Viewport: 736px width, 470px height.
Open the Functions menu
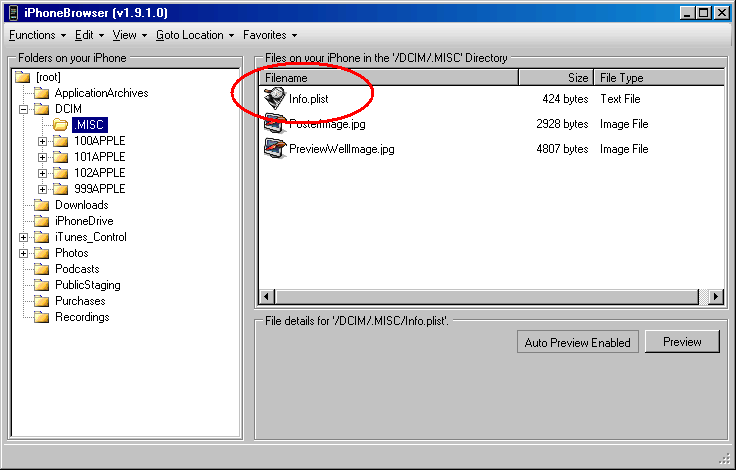point(38,35)
